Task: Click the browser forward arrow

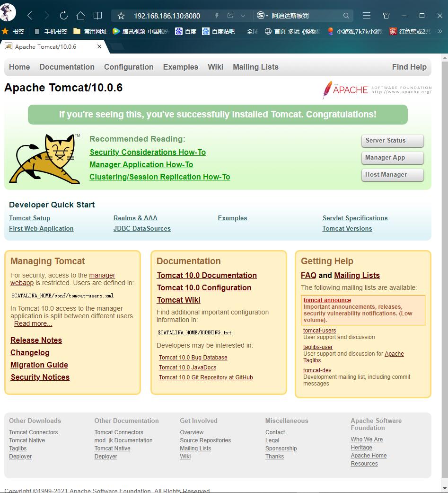Action: pyautogui.click(x=46, y=16)
